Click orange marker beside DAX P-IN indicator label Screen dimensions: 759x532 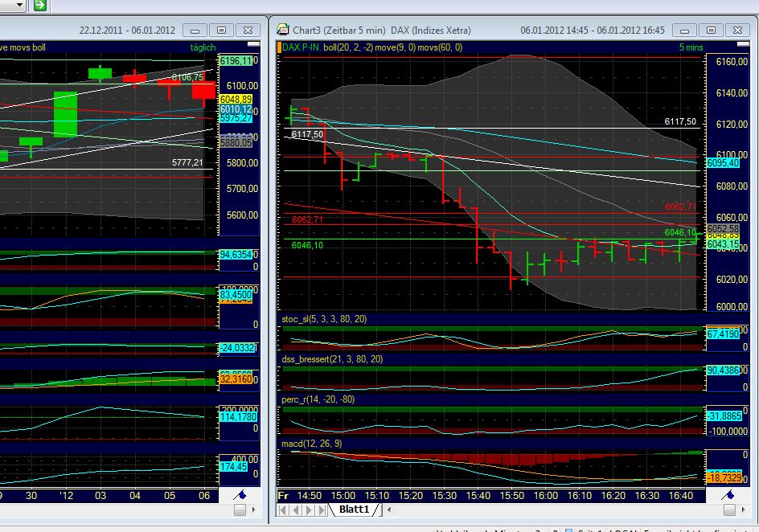click(x=281, y=47)
